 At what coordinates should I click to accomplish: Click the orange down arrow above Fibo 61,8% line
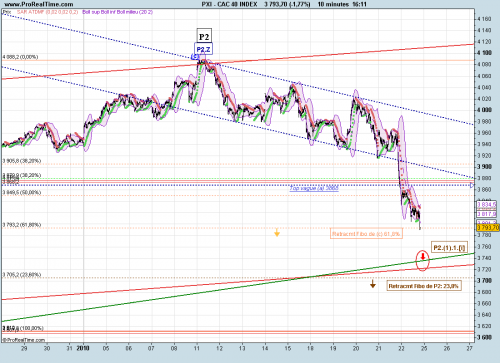pyautogui.click(x=277, y=232)
